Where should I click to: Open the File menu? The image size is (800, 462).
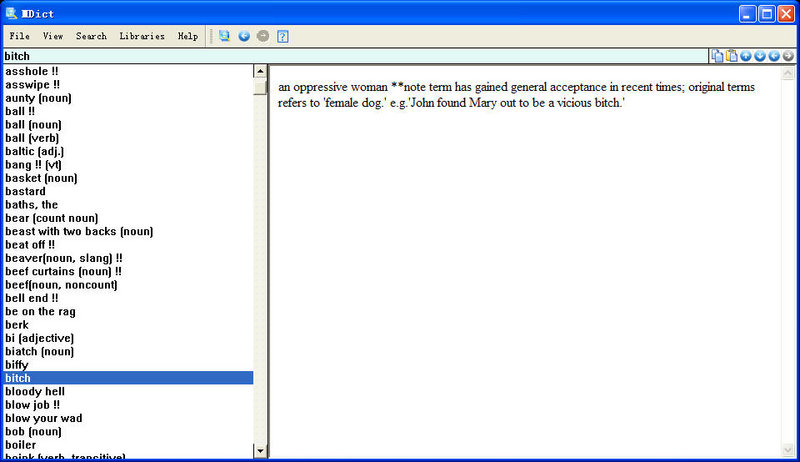pos(19,36)
